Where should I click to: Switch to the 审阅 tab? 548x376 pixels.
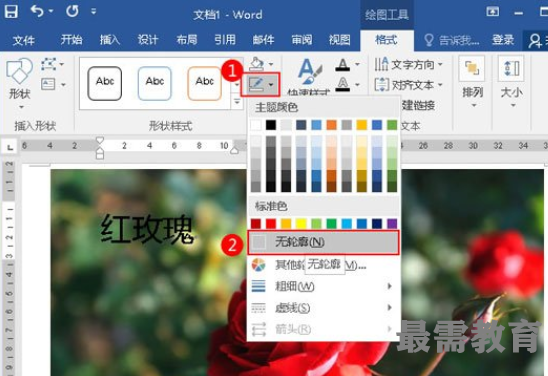click(302, 40)
